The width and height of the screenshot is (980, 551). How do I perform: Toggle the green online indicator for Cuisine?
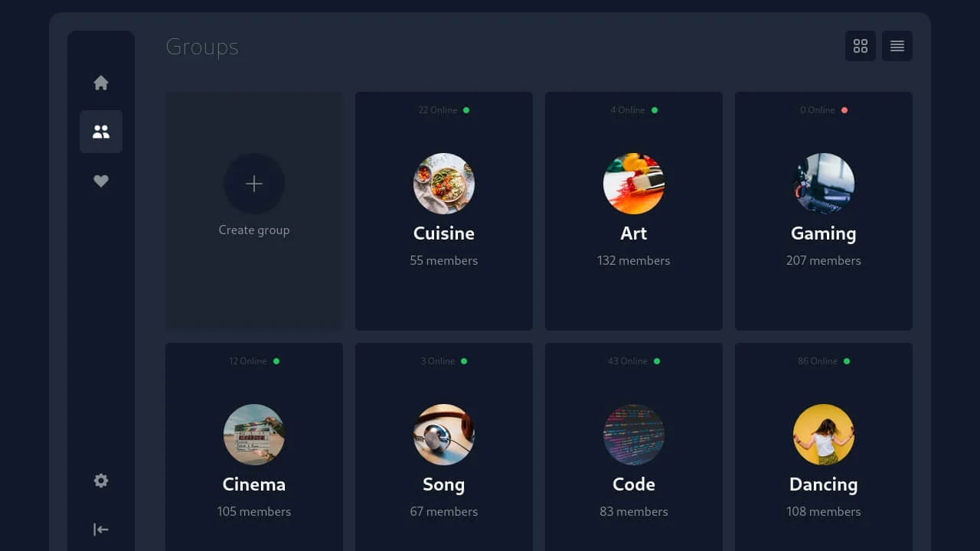coord(465,110)
